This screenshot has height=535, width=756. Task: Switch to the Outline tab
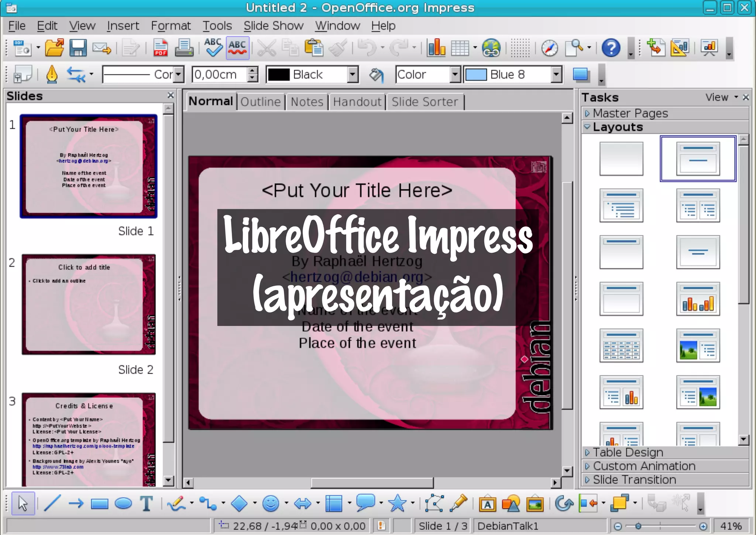[261, 102]
